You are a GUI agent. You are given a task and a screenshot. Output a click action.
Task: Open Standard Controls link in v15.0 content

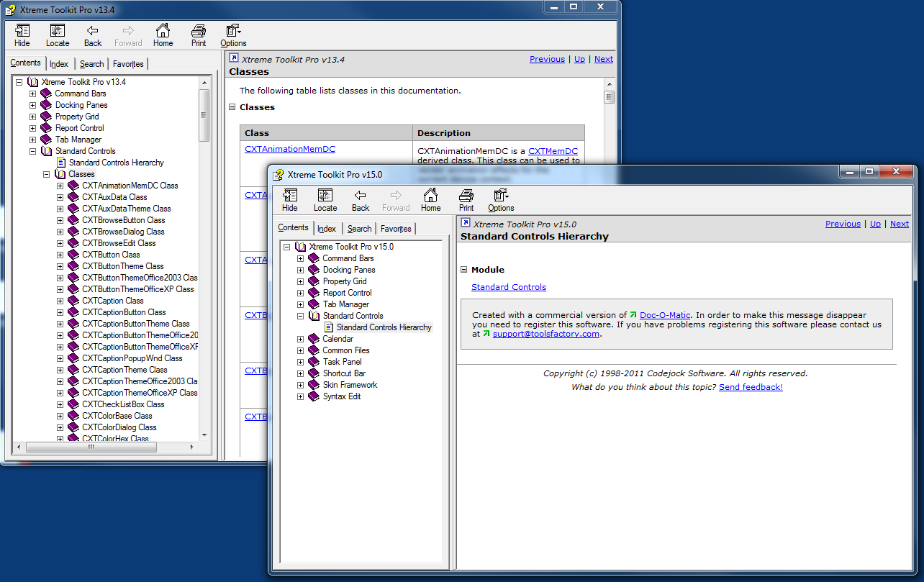509,287
